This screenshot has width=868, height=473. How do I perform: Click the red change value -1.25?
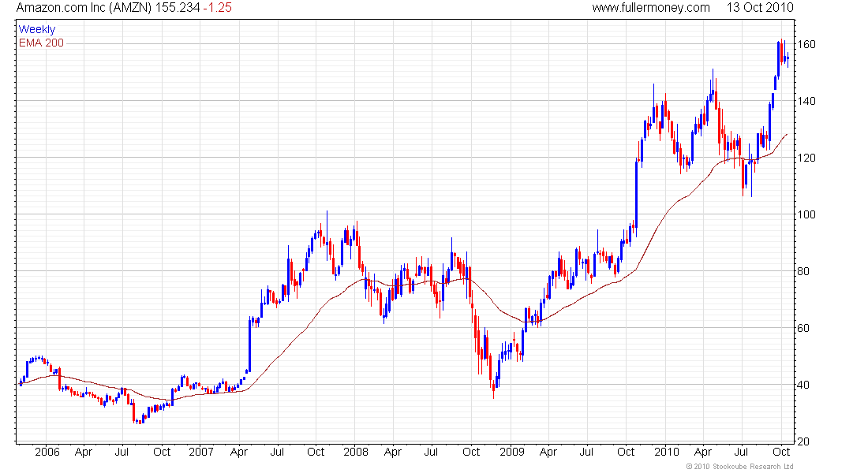pyautogui.click(x=217, y=8)
